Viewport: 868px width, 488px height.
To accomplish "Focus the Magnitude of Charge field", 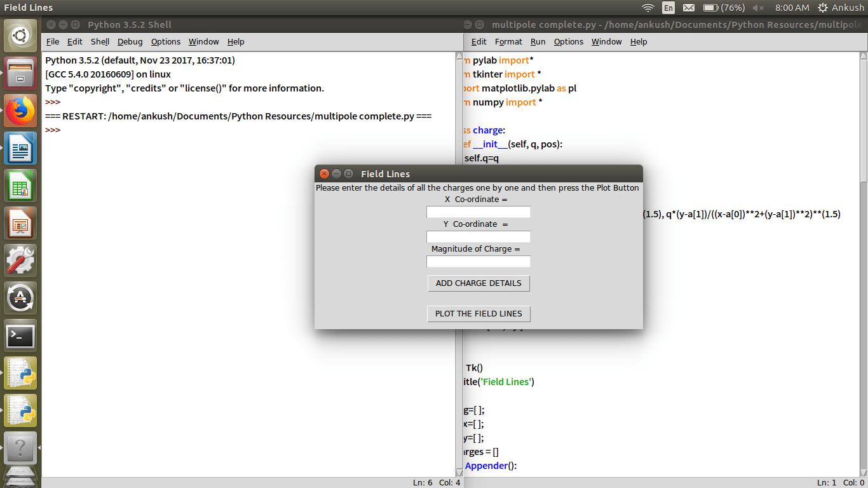I will tap(478, 262).
